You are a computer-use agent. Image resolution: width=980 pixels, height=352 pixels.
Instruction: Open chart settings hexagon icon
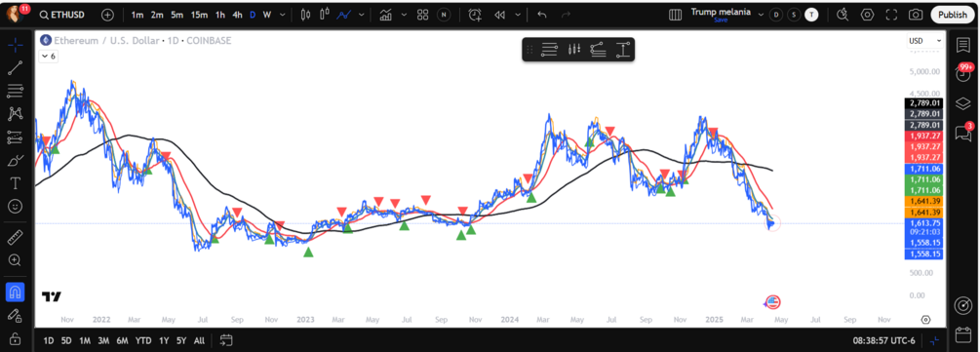point(868,15)
